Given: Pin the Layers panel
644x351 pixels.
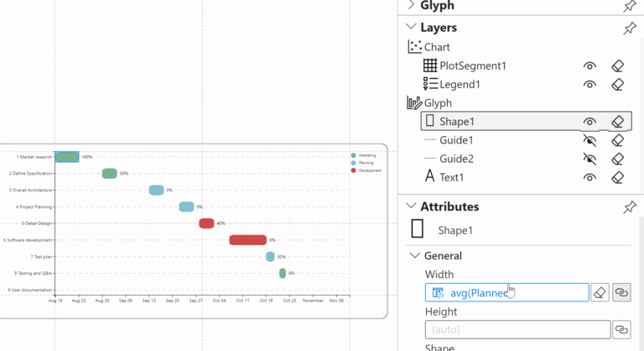Looking at the screenshot, I should click(629, 28).
